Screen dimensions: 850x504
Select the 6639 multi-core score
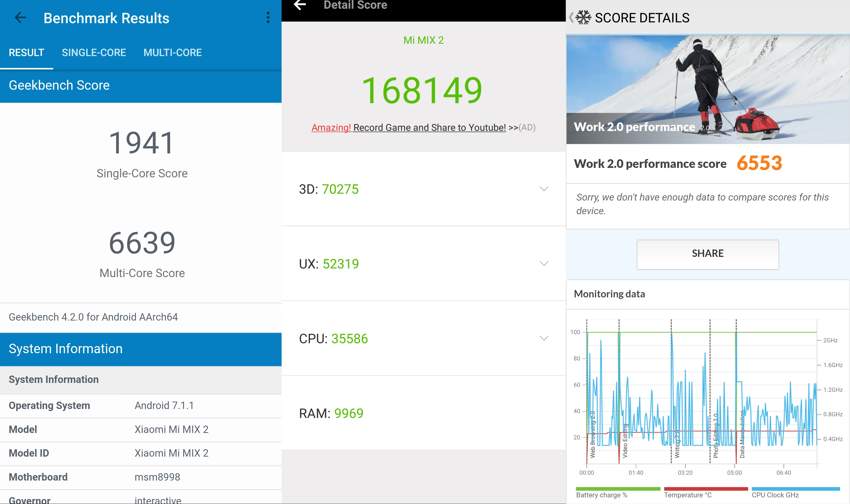click(142, 242)
